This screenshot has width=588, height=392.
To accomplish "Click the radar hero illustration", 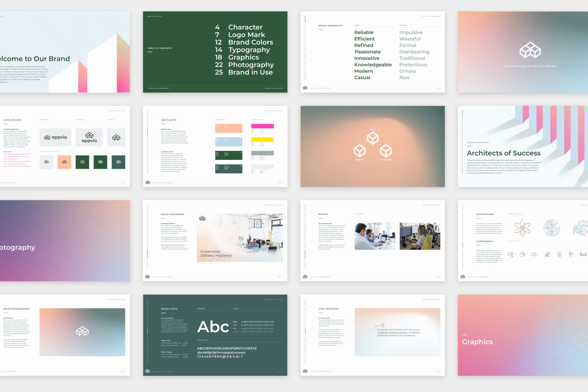I will tap(552, 228).
